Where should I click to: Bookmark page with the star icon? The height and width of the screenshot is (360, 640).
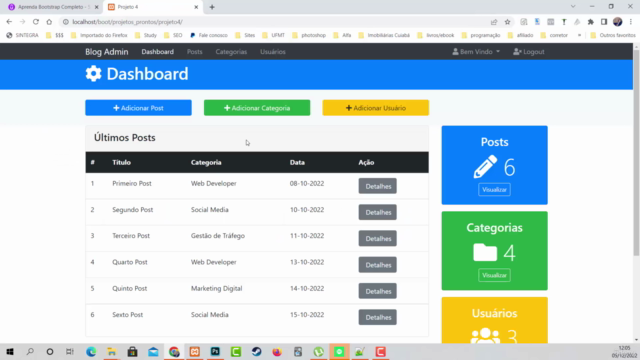507,22
